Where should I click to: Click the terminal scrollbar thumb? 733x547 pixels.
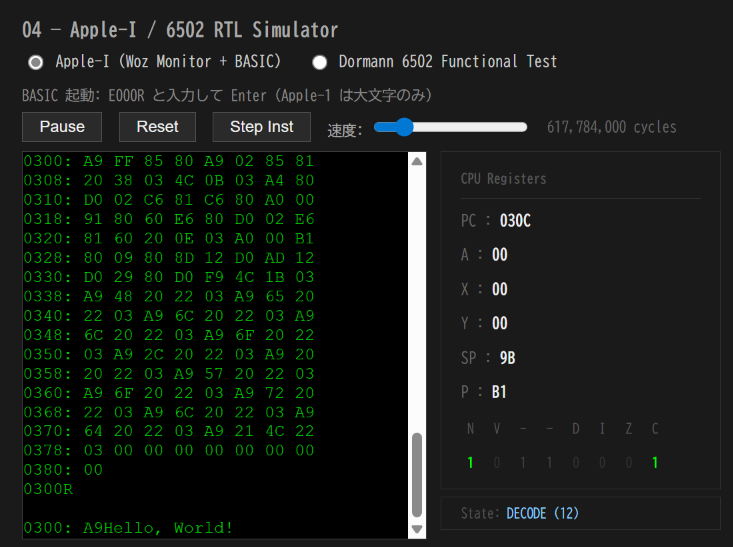(417, 475)
